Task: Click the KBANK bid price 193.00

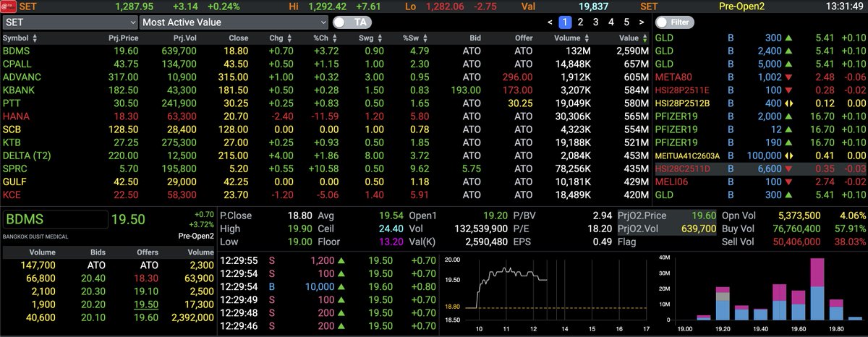Action: pos(467,90)
